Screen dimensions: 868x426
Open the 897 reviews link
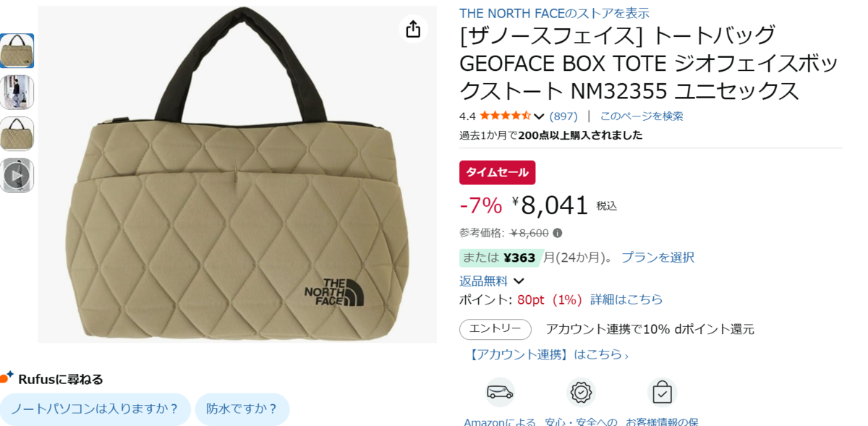coord(563,116)
